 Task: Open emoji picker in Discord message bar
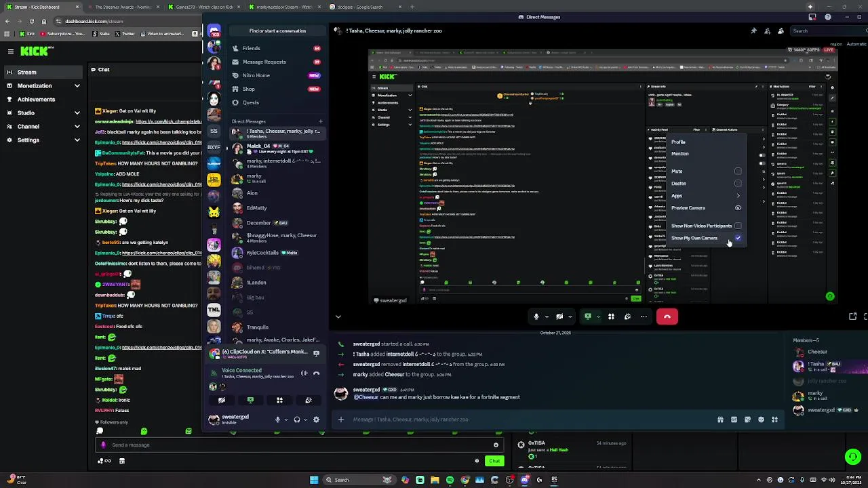(761, 420)
